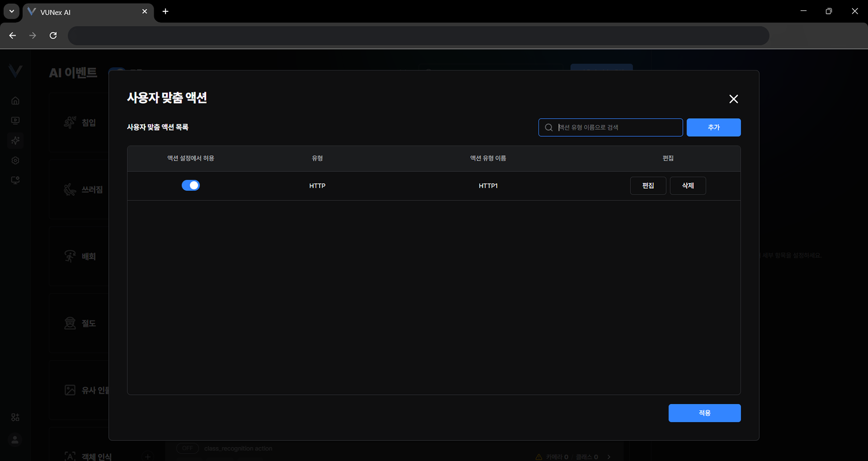Image resolution: width=868 pixels, height=461 pixels.
Task: Focus the 액션 유형 이름으로 검색 field
Action: click(617, 127)
